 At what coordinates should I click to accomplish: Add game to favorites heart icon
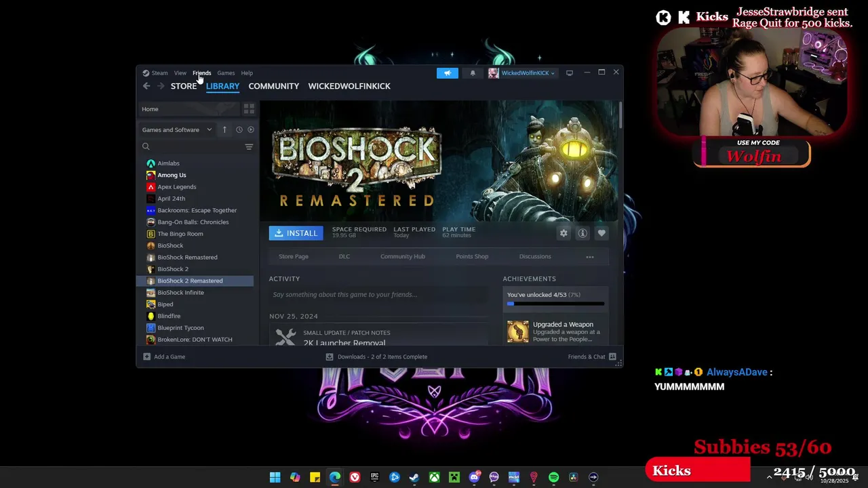(x=601, y=233)
